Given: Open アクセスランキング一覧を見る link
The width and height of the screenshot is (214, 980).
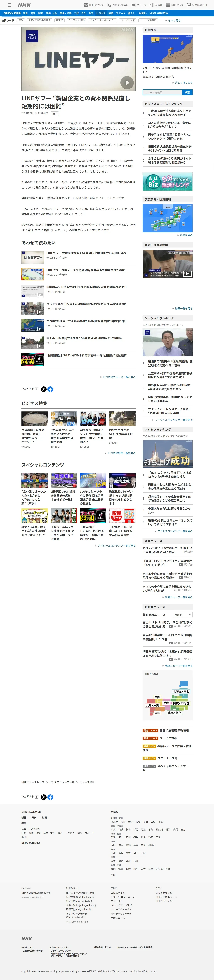Looking at the screenshot, I should [174, 531].
